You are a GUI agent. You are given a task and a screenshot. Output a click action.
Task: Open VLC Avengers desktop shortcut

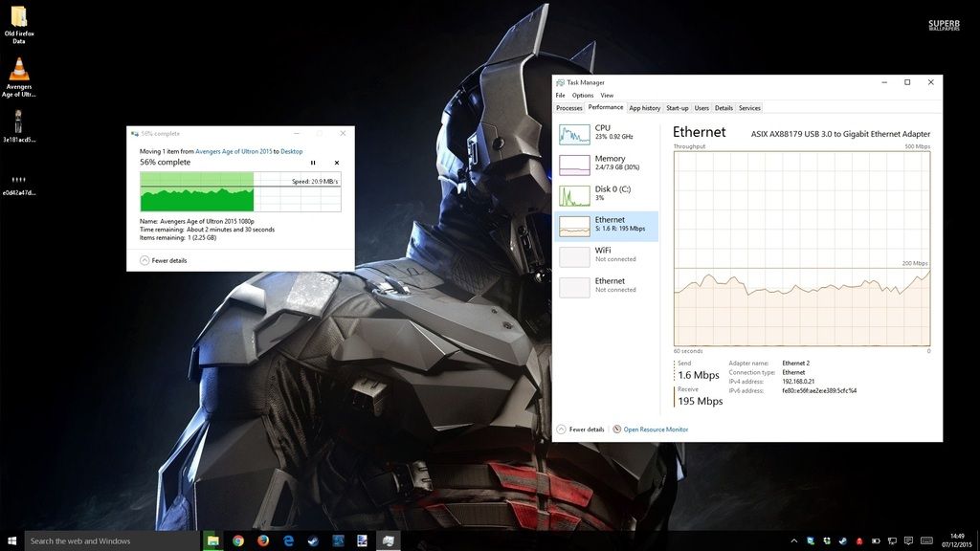[18, 77]
